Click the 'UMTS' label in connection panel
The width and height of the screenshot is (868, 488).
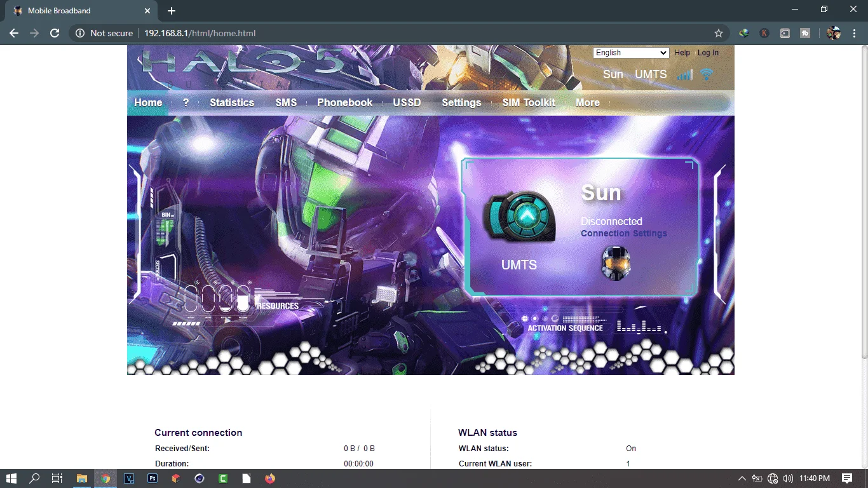519,265
